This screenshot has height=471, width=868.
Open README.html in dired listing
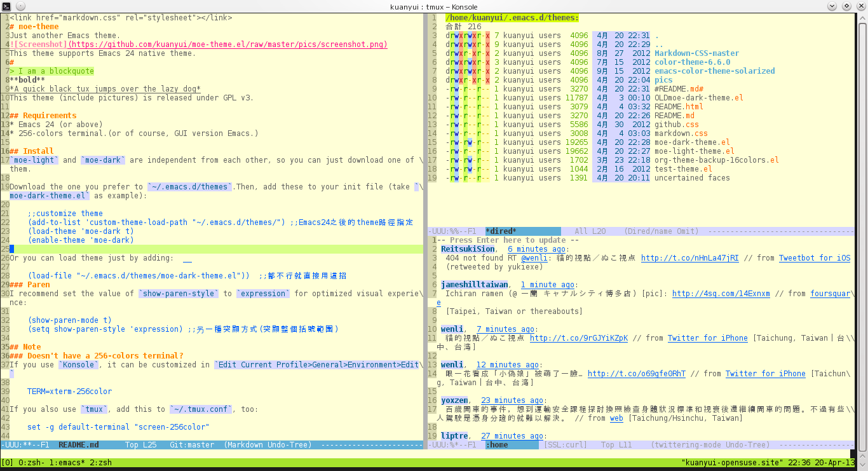tap(679, 107)
